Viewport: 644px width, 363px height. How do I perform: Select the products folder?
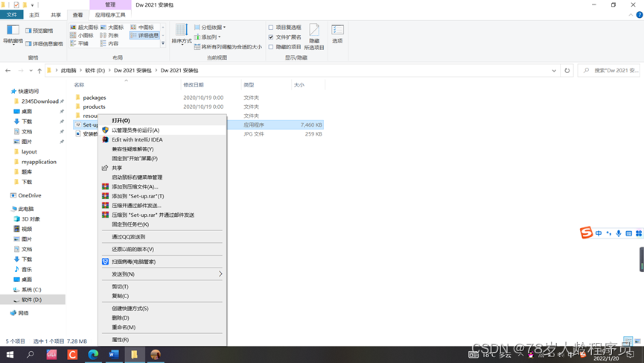pos(94,107)
